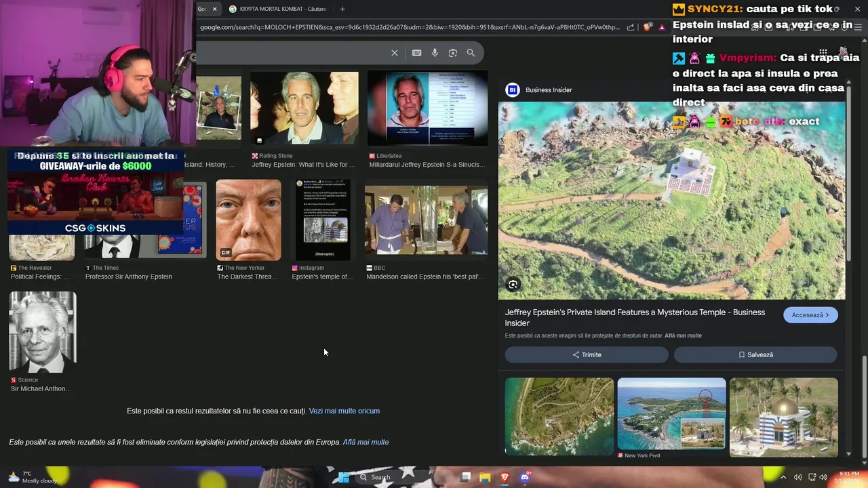Open the Libertatea Epstein image result
This screenshot has width=868, height=488.
[x=427, y=108]
